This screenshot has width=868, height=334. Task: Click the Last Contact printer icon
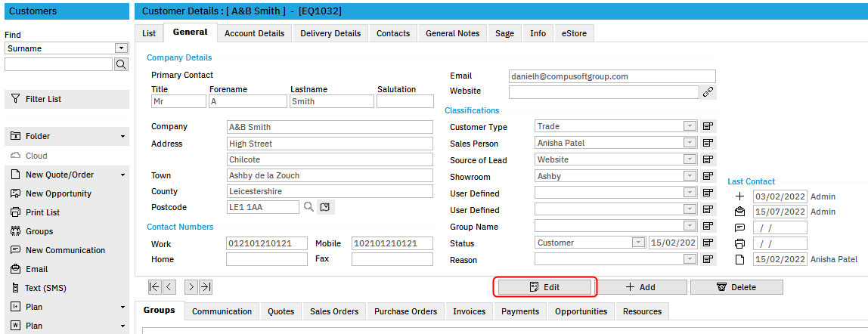pos(740,243)
